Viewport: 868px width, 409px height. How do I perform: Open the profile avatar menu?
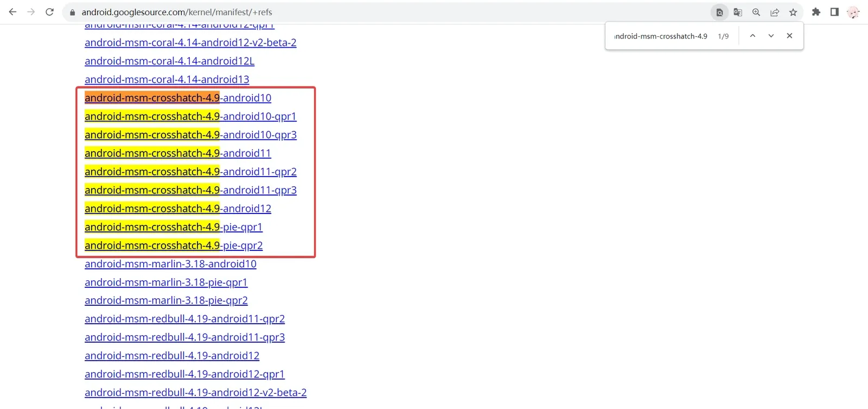pyautogui.click(x=853, y=12)
